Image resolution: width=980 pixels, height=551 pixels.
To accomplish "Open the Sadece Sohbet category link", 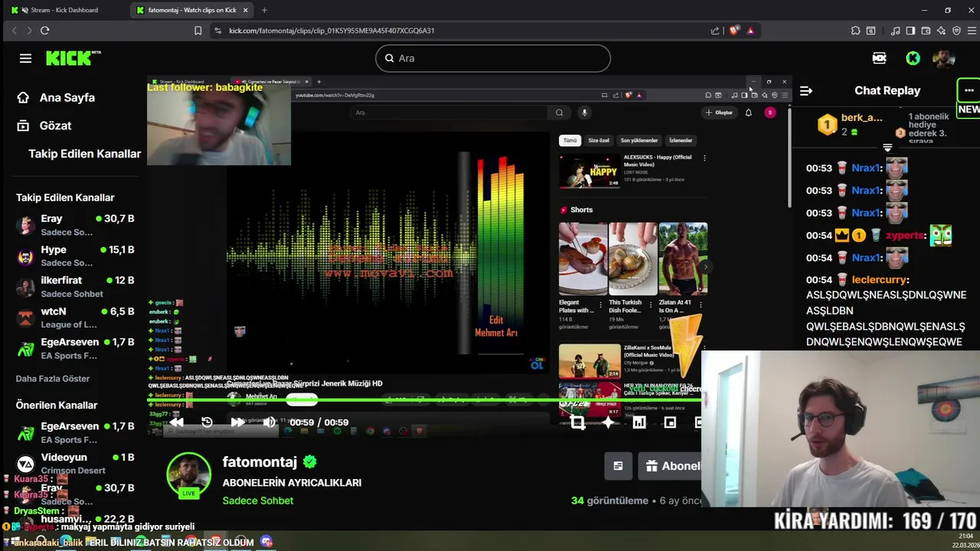I will [258, 500].
